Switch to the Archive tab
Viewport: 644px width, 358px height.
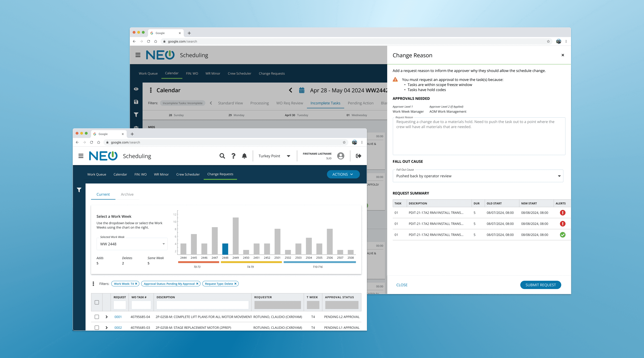click(127, 194)
